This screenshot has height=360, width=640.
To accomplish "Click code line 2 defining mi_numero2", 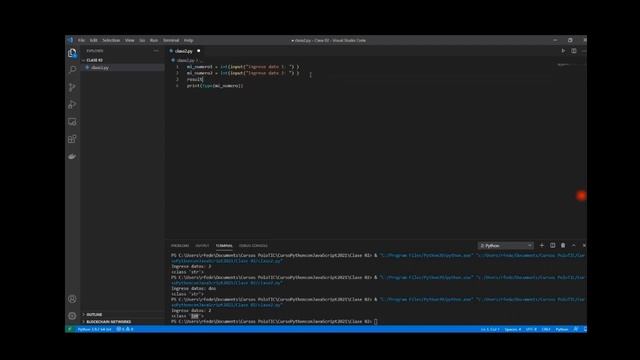I will pos(243,73).
